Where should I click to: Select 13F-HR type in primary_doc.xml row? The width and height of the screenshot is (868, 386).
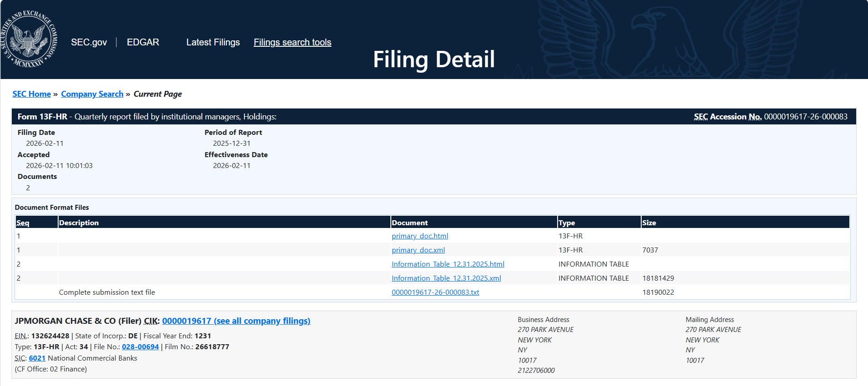pyautogui.click(x=571, y=250)
